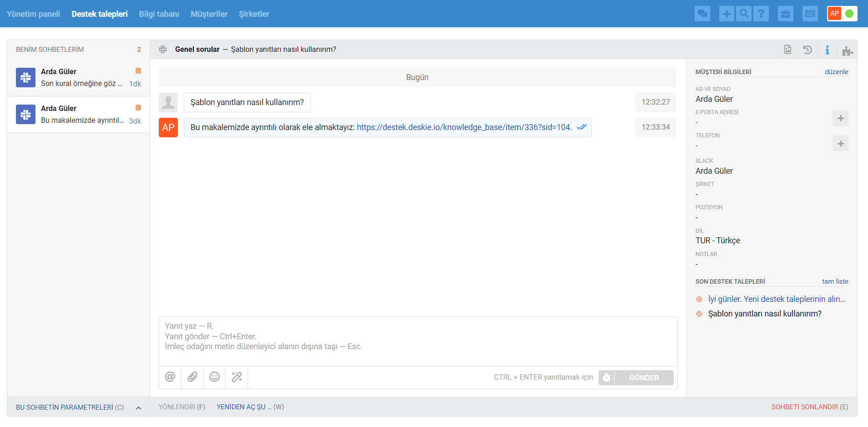Click Slack icon of 'Son kural örneğine' chat
868x427 pixels.
pyautogui.click(x=25, y=77)
